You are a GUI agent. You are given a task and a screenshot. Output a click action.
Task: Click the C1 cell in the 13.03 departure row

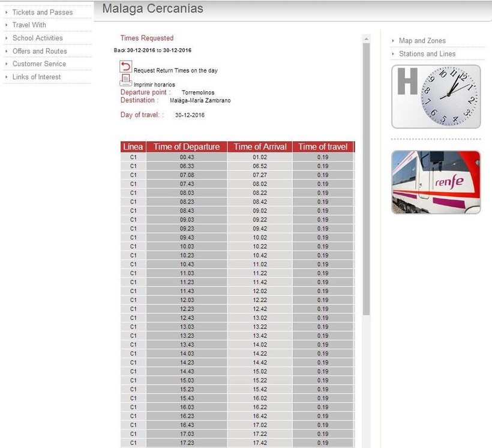tap(133, 327)
